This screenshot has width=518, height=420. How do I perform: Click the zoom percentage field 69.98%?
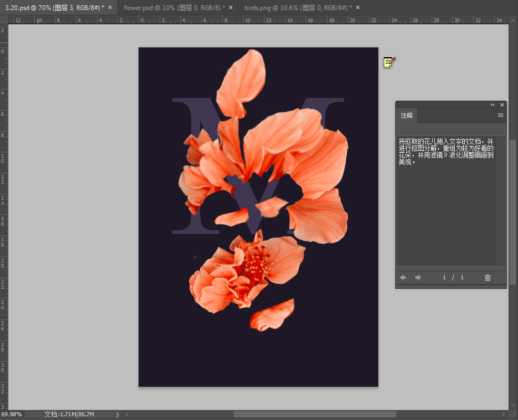(12, 415)
